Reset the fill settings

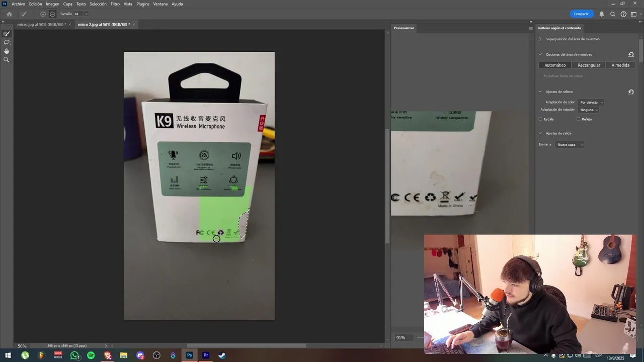tap(631, 92)
